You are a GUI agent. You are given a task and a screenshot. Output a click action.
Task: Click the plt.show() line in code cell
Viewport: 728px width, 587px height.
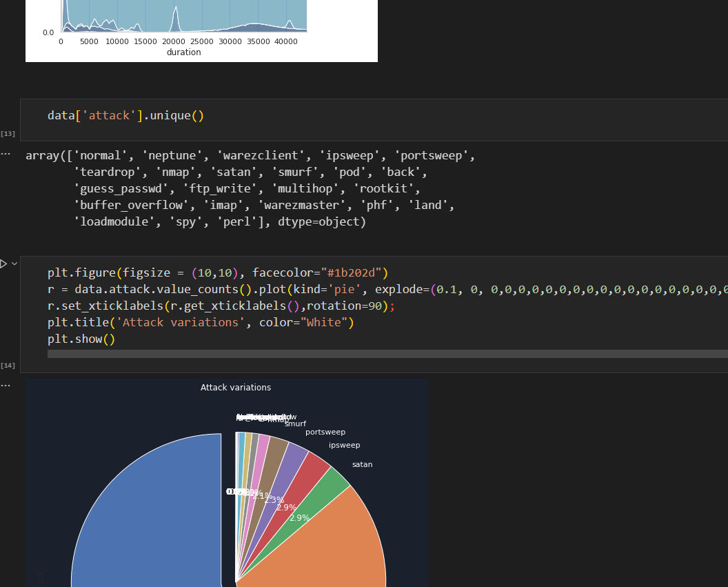[x=81, y=339]
